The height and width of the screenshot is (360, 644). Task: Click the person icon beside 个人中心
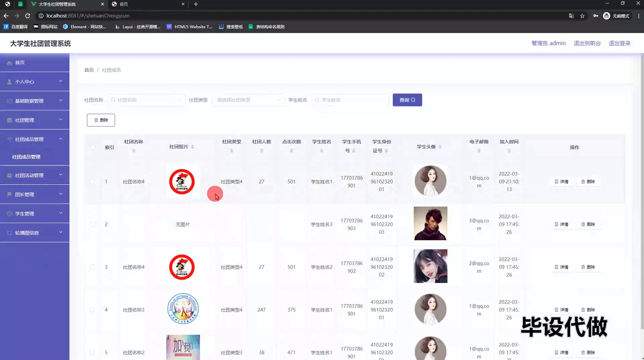point(9,82)
